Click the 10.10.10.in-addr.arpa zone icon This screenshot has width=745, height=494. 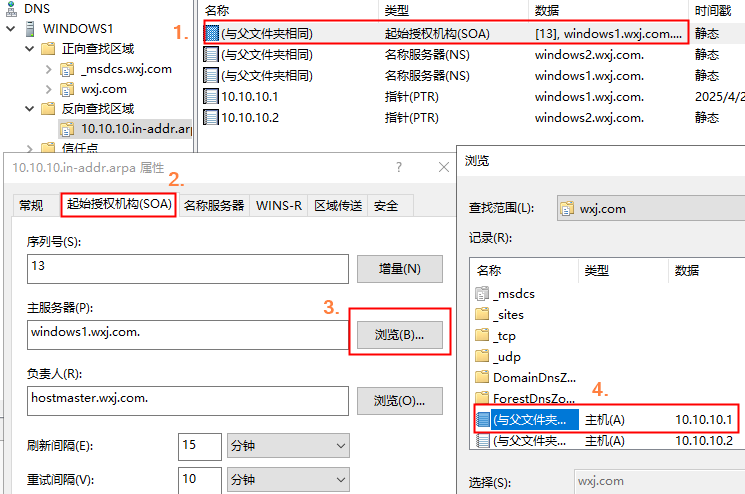pos(67,129)
